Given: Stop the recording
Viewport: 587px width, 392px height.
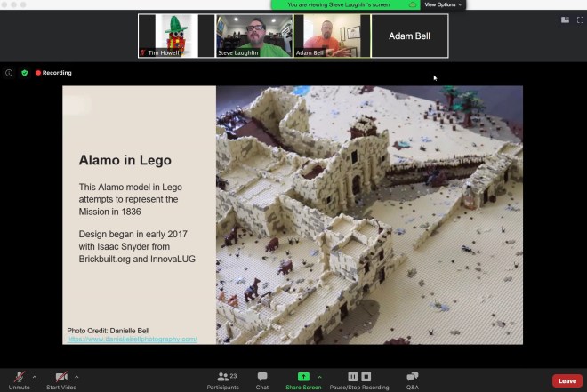Looking at the screenshot, I should click(x=366, y=376).
